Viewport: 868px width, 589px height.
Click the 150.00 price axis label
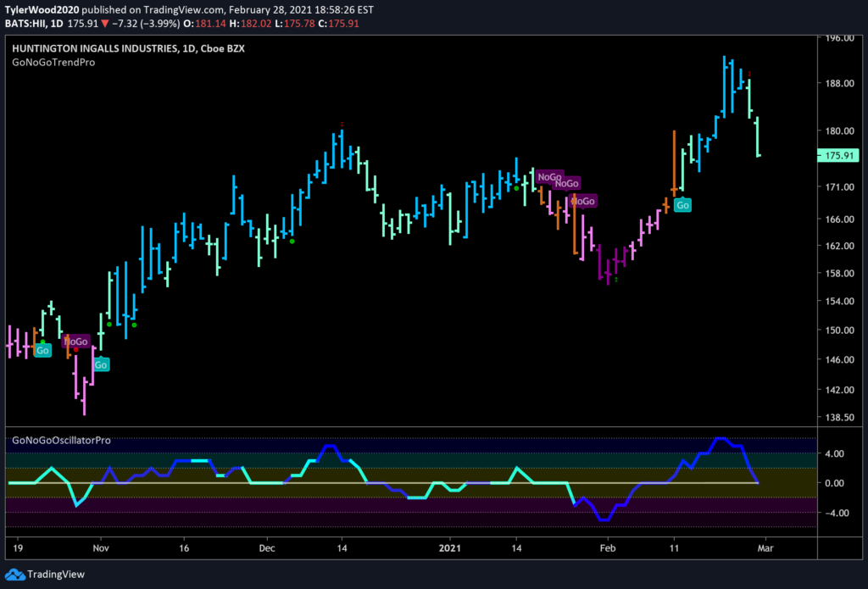point(842,331)
